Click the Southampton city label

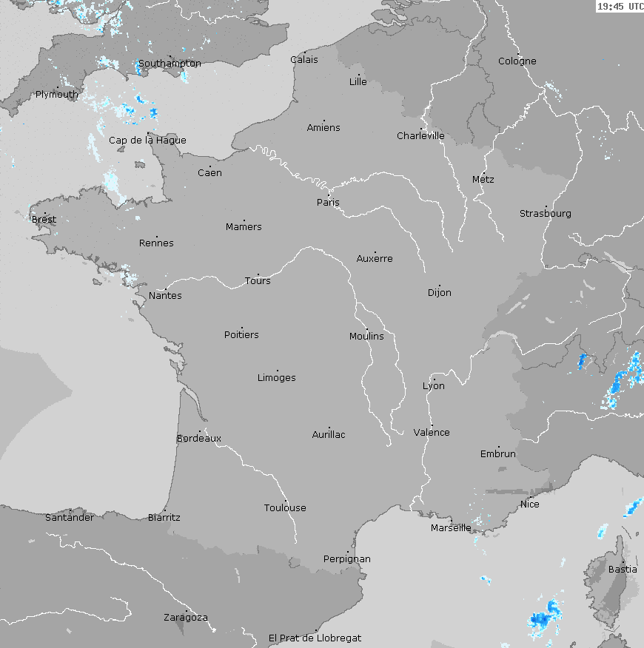170,64
